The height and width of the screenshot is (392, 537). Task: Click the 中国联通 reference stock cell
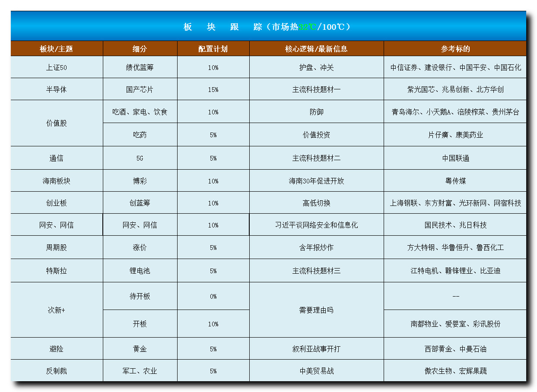point(455,158)
